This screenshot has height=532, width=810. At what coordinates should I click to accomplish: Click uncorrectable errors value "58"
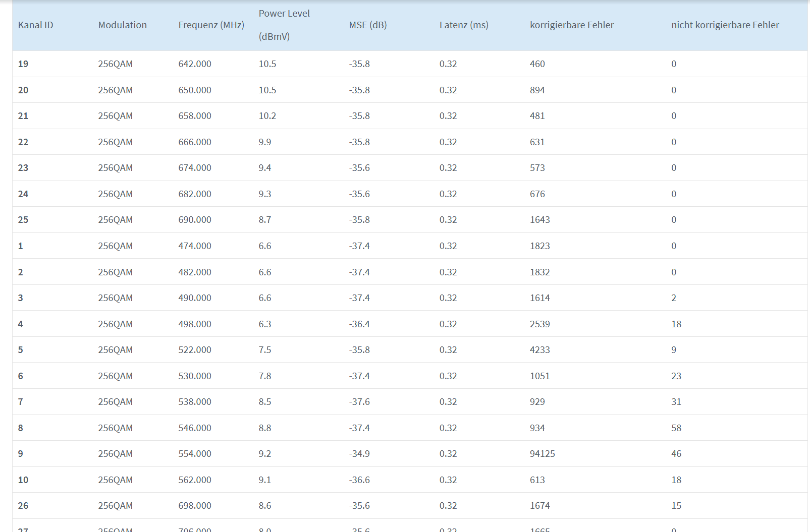pos(676,428)
